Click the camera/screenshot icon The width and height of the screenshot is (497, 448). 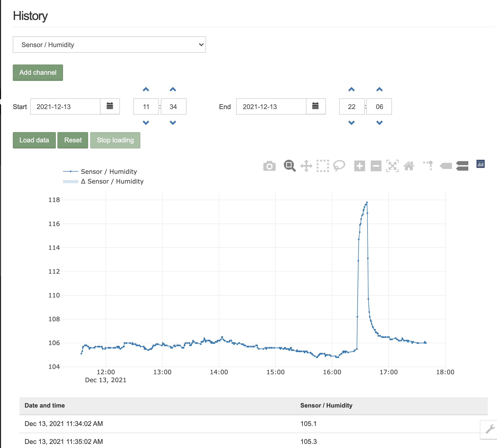270,165
